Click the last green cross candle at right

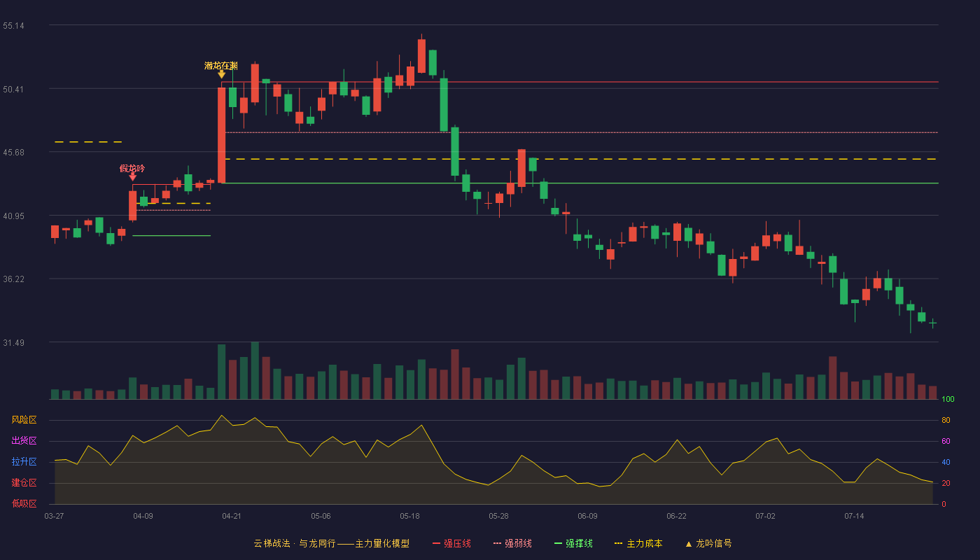932,323
